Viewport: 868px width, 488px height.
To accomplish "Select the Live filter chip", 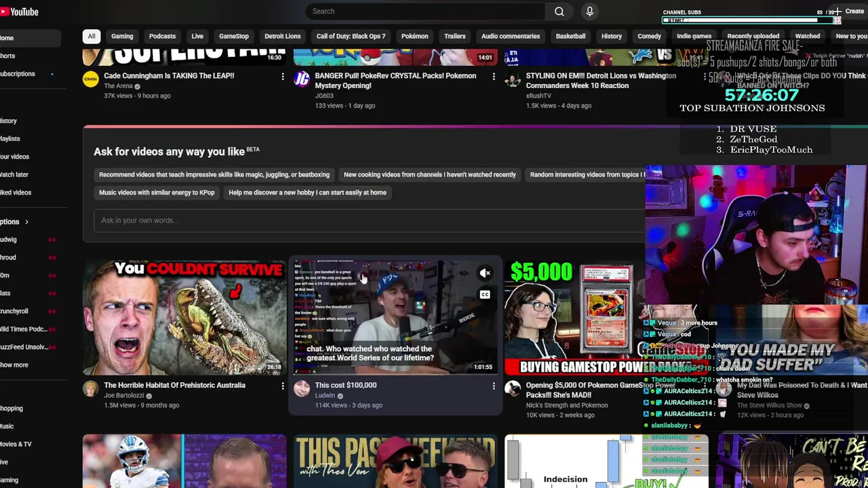I will pos(197,36).
